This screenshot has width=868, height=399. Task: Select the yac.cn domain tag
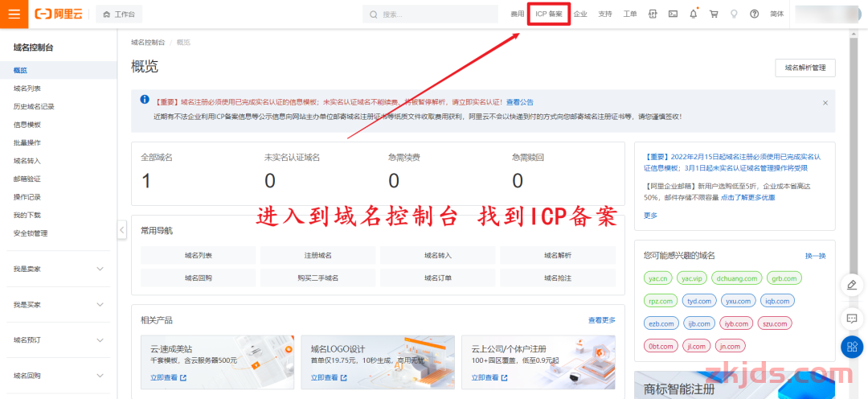658,278
